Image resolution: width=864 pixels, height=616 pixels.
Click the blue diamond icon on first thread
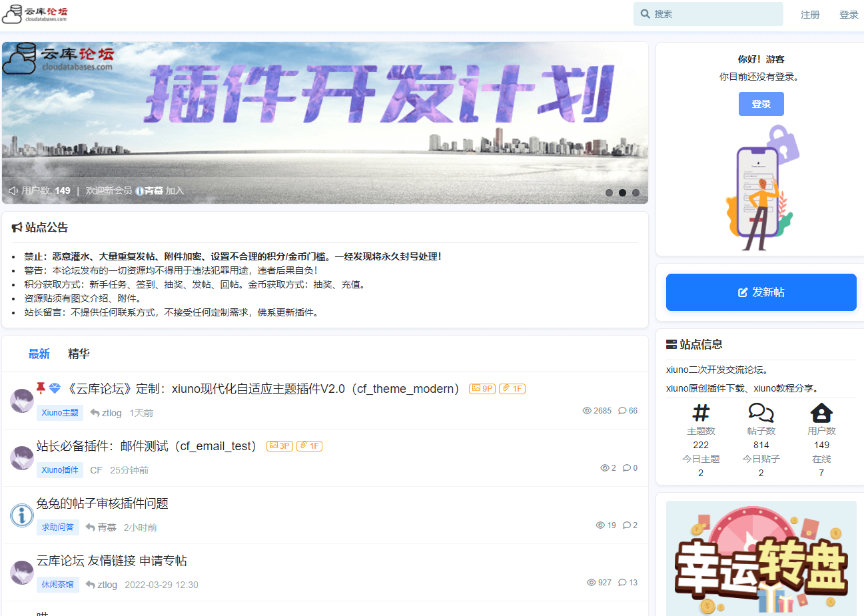click(x=55, y=388)
